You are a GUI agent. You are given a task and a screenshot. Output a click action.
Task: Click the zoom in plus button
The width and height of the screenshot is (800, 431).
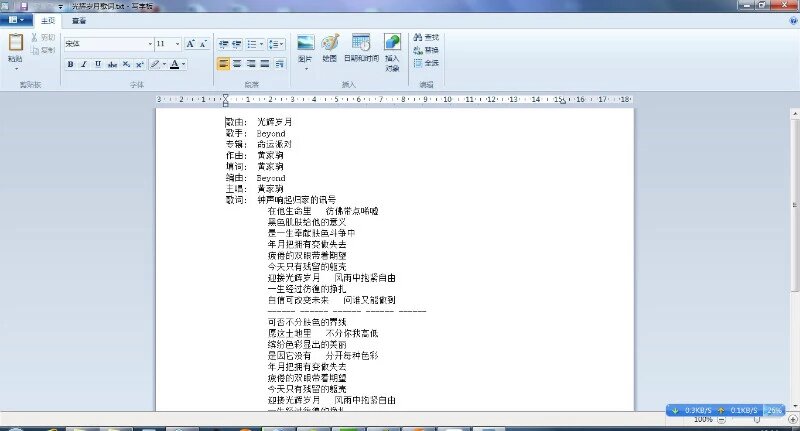[793, 420]
